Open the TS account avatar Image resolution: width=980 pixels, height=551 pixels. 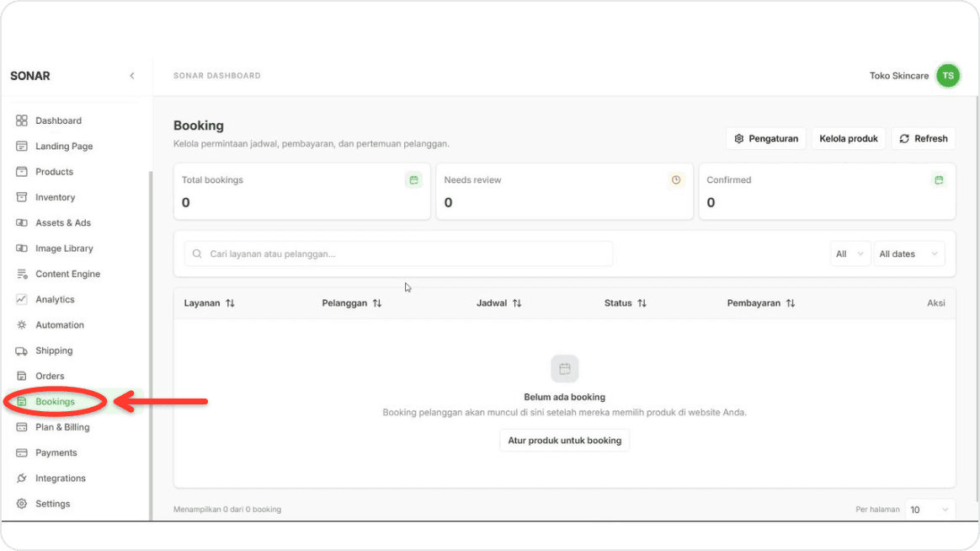pos(947,76)
